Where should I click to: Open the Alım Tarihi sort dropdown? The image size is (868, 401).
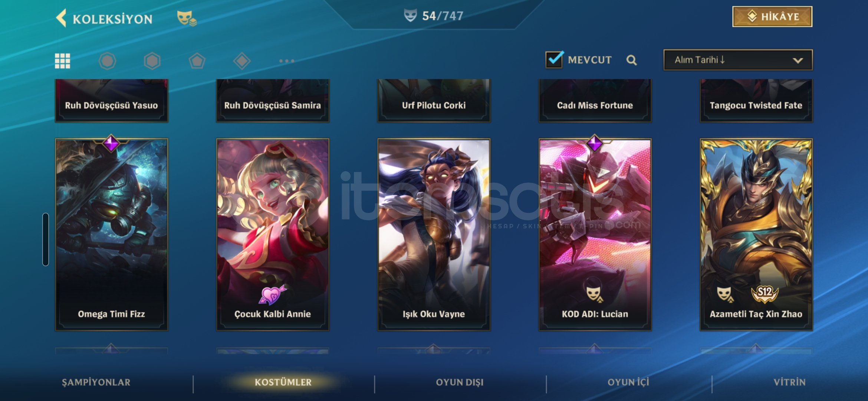click(738, 60)
